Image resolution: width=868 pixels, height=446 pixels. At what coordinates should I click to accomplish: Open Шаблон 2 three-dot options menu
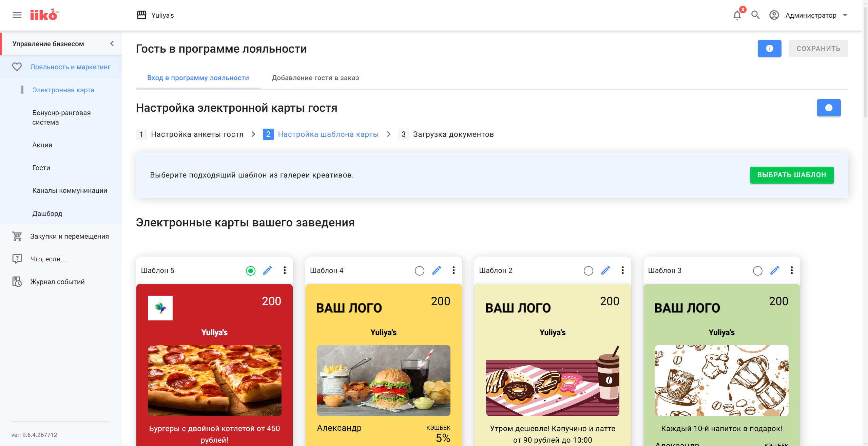tap(622, 270)
